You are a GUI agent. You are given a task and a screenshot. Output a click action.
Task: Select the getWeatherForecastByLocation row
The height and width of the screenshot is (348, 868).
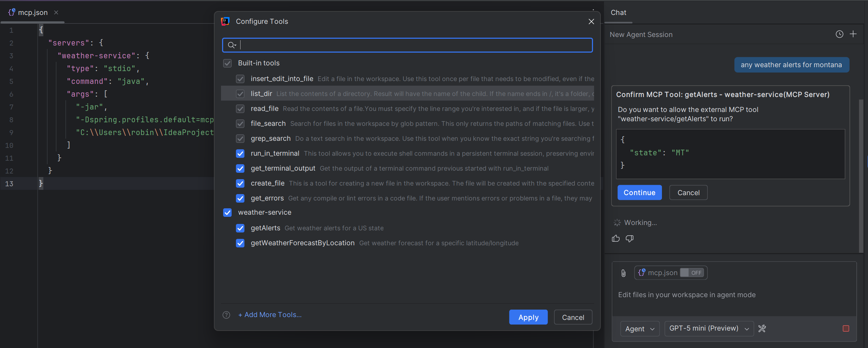click(408, 243)
